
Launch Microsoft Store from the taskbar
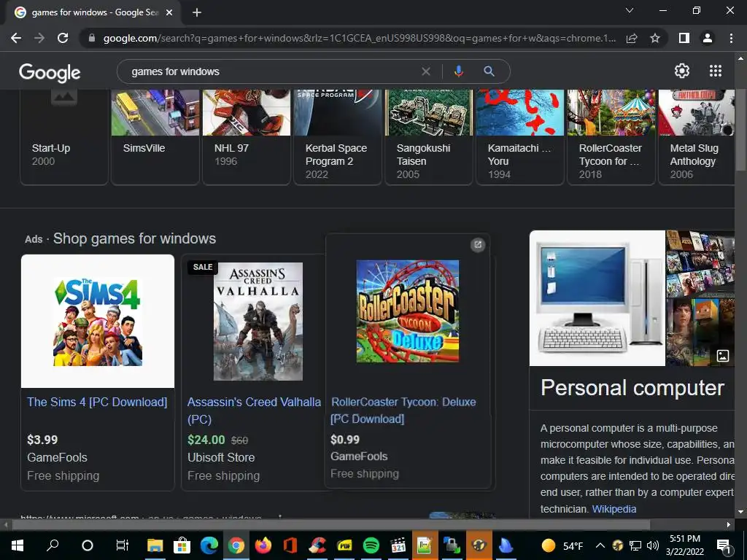[x=182, y=545]
